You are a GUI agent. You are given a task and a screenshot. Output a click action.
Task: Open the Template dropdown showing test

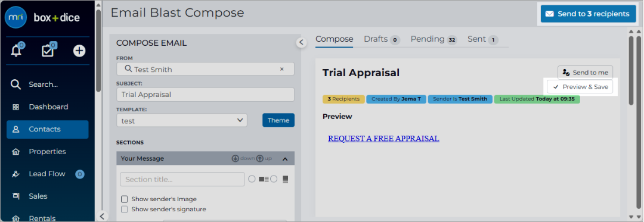[x=181, y=120]
